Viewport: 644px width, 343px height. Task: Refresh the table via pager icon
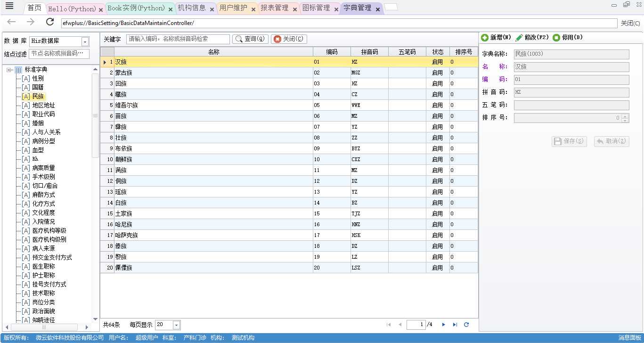[x=466, y=325]
